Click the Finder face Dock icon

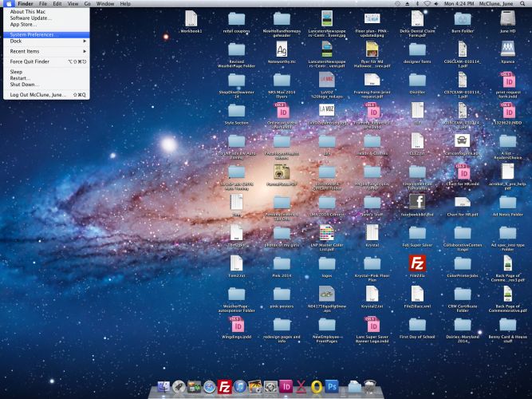click(x=164, y=387)
